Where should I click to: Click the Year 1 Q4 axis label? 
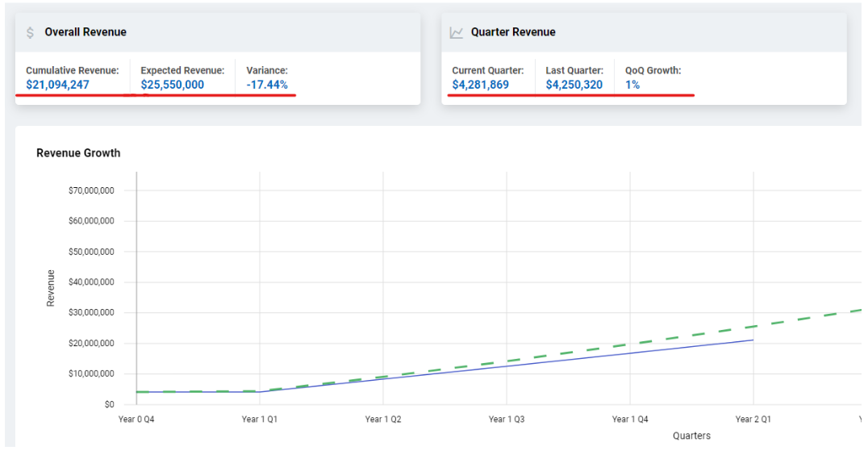[x=630, y=420]
